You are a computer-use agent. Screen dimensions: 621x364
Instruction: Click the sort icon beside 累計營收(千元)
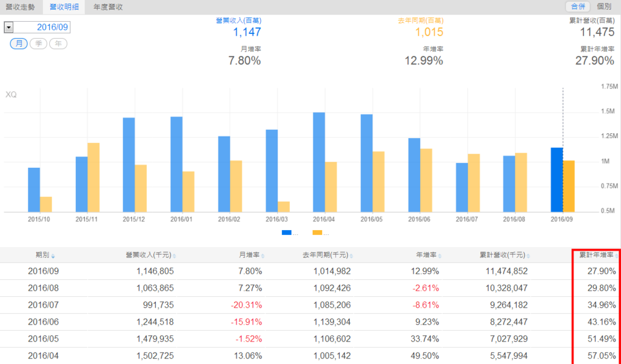coord(528,256)
